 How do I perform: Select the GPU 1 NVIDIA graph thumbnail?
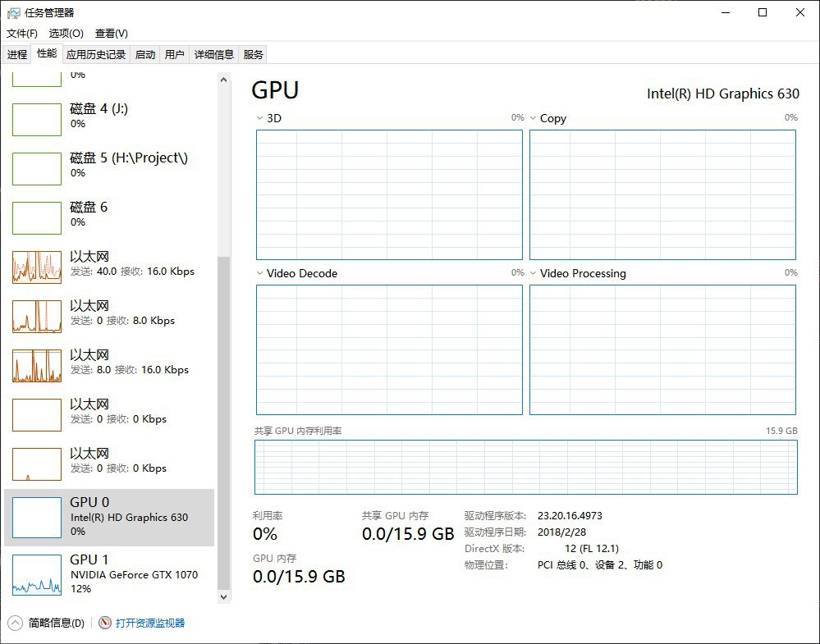[37, 574]
